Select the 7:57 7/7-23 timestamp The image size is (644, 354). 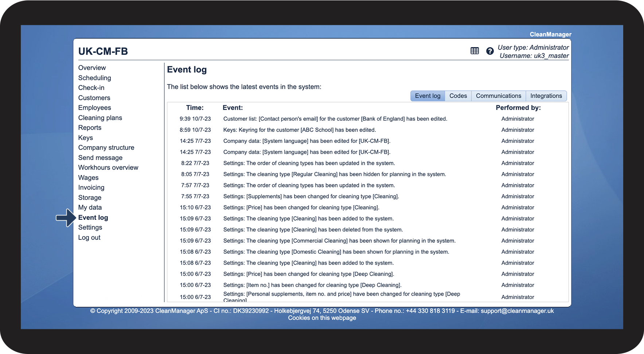[195, 185]
